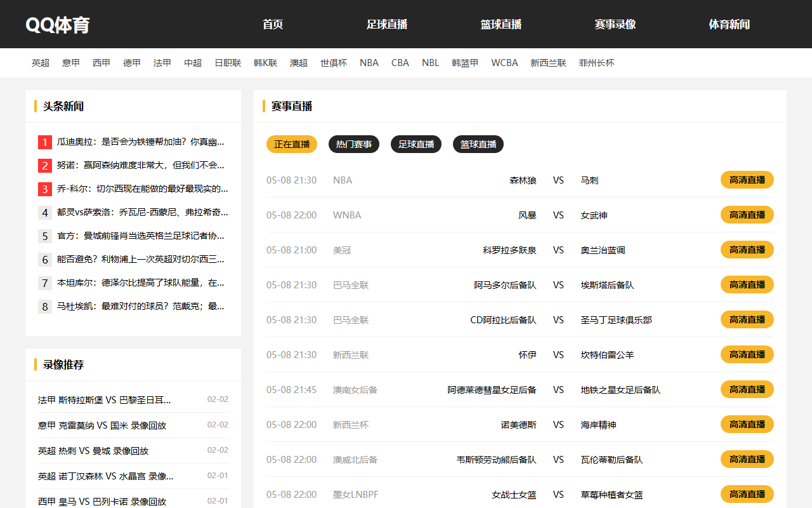
Task: Watch 高清直播 for 风暴 VS 女武神
Action: point(747,215)
